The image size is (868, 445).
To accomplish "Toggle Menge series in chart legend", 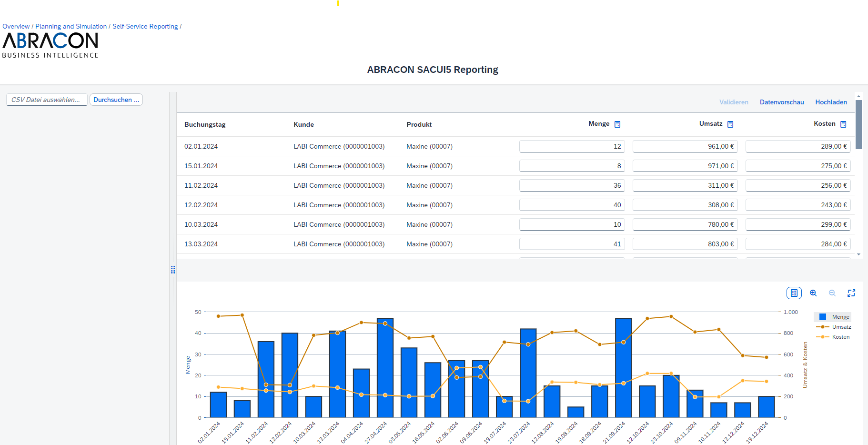I will [835, 317].
